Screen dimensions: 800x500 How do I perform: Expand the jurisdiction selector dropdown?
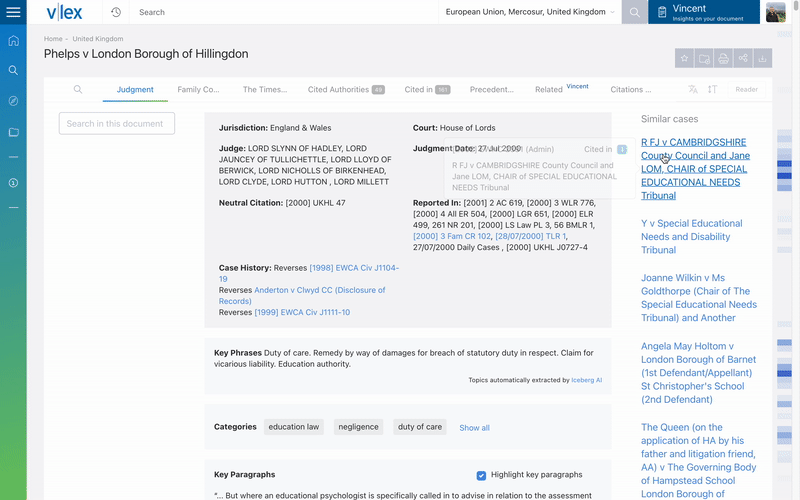pos(530,12)
